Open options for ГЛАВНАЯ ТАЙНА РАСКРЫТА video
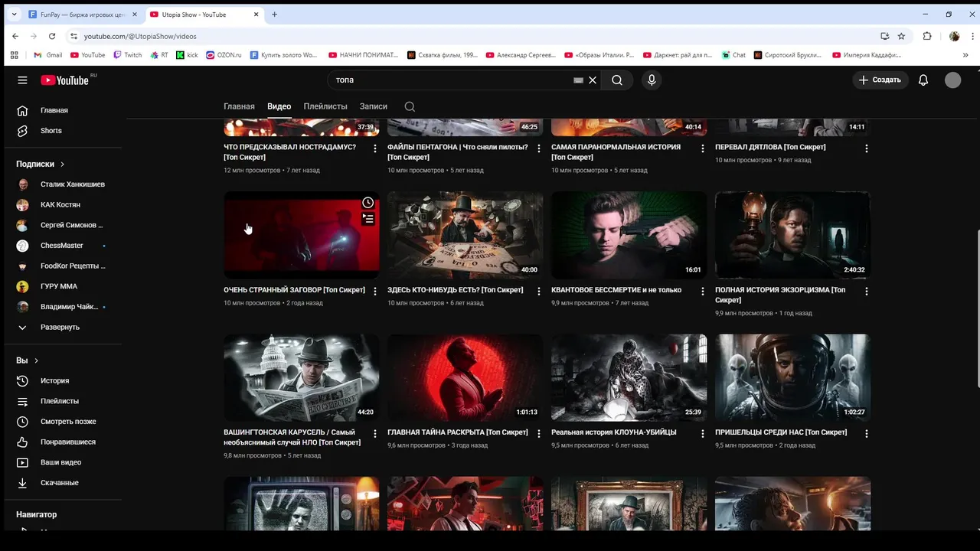This screenshot has height=551, width=980. [539, 433]
